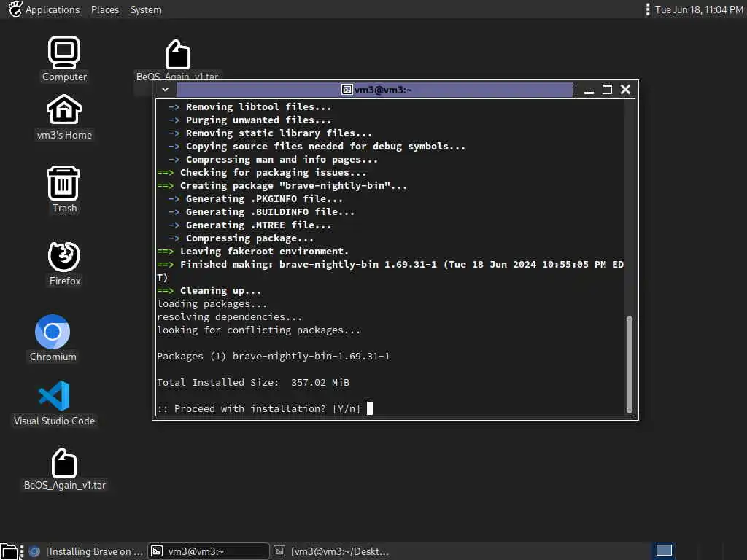
Task: Click the Packages (1) brave-nightly-bin line
Action: tap(274, 356)
